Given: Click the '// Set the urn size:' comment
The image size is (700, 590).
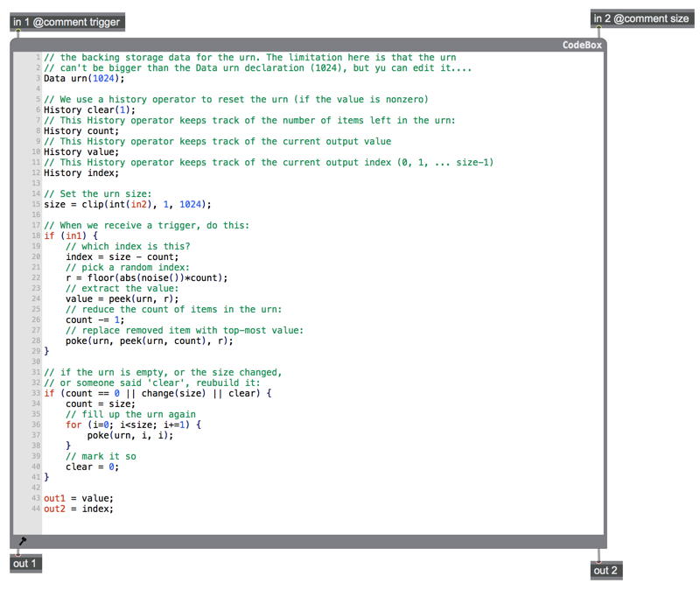Looking at the screenshot, I should click(x=98, y=193).
